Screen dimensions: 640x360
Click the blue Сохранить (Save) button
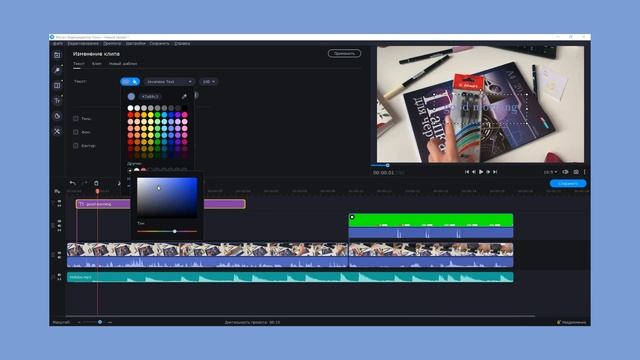[568, 183]
